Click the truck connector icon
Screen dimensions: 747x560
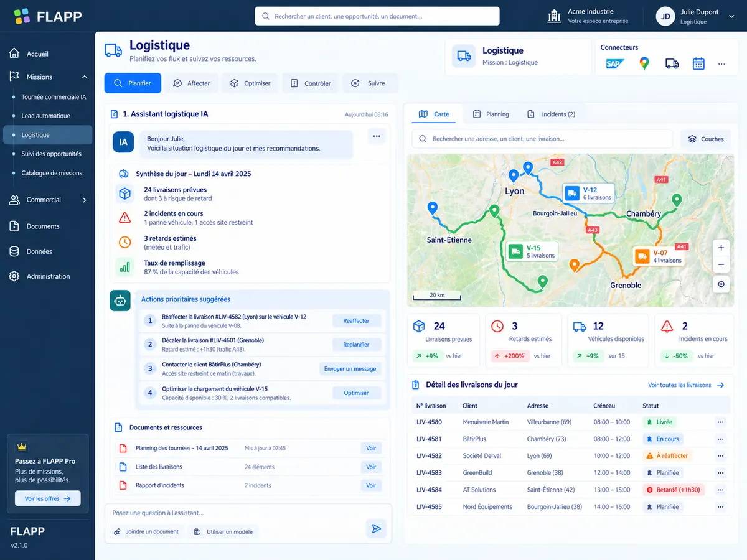click(x=672, y=63)
